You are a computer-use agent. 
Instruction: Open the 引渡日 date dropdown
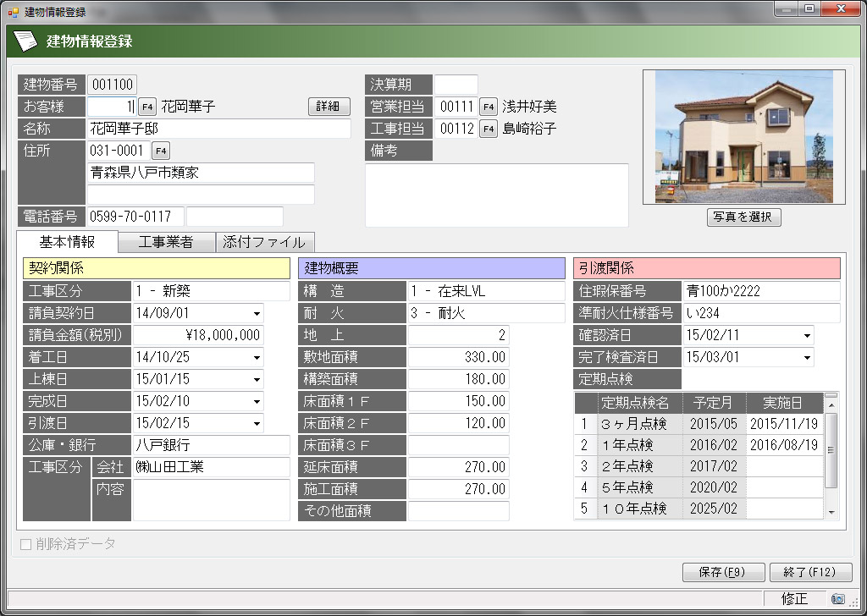pyautogui.click(x=257, y=423)
